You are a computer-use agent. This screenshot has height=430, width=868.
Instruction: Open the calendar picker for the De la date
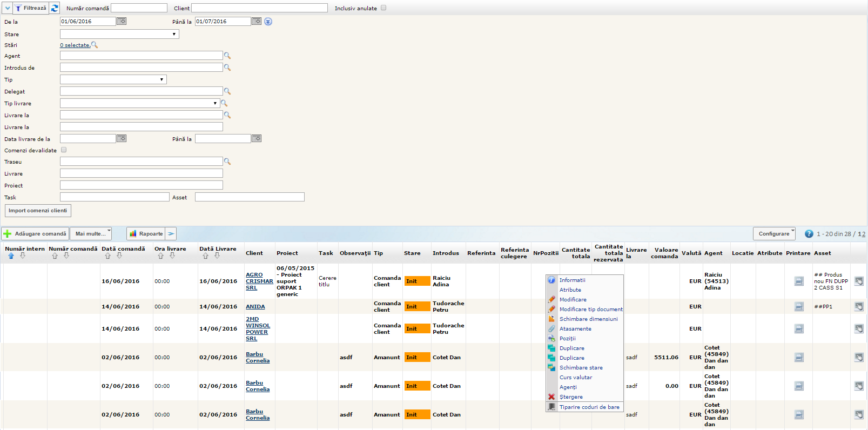(x=122, y=21)
